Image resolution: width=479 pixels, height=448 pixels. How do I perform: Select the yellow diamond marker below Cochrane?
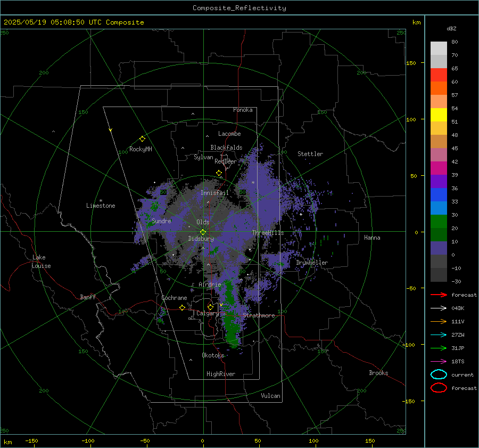click(182, 307)
